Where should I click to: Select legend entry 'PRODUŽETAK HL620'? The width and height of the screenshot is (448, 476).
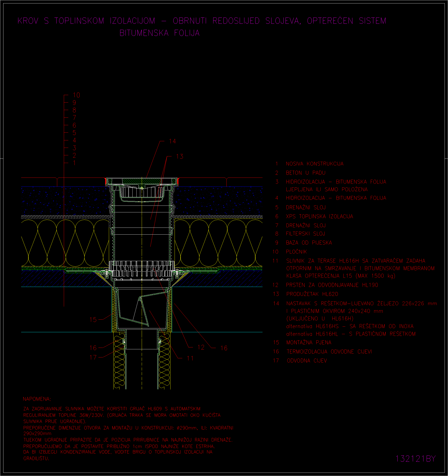coord(312,294)
